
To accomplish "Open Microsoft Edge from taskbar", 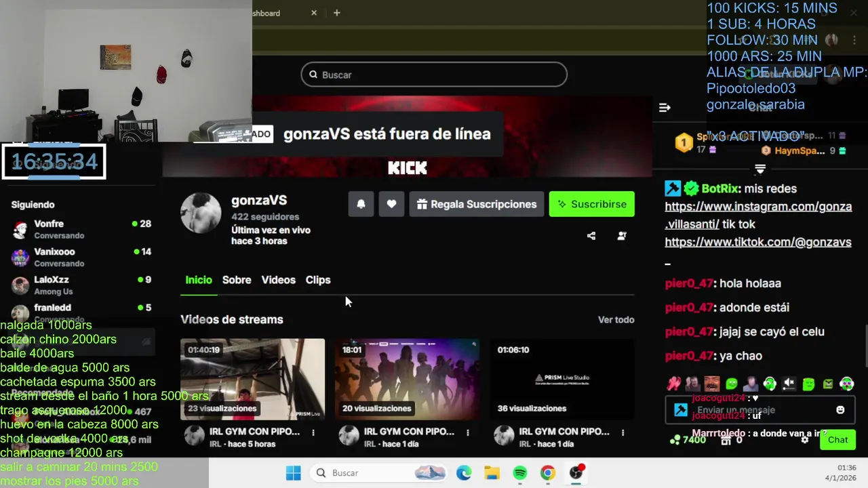I will tap(464, 473).
